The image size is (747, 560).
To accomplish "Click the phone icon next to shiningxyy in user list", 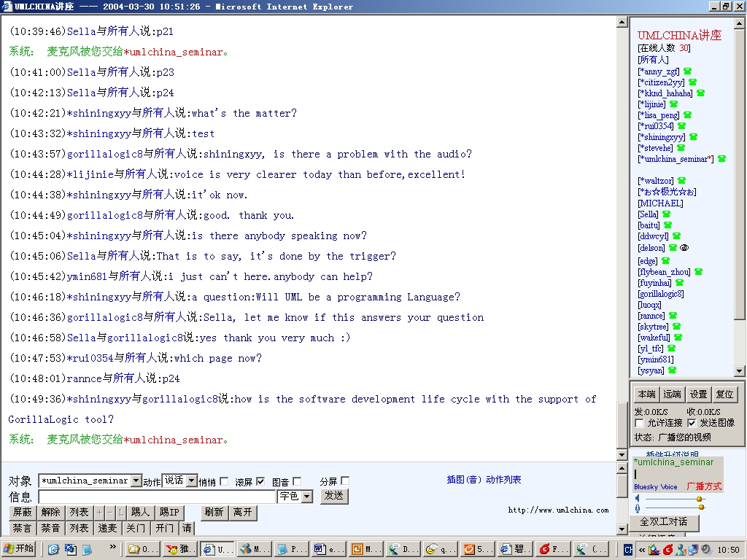I will (693, 137).
